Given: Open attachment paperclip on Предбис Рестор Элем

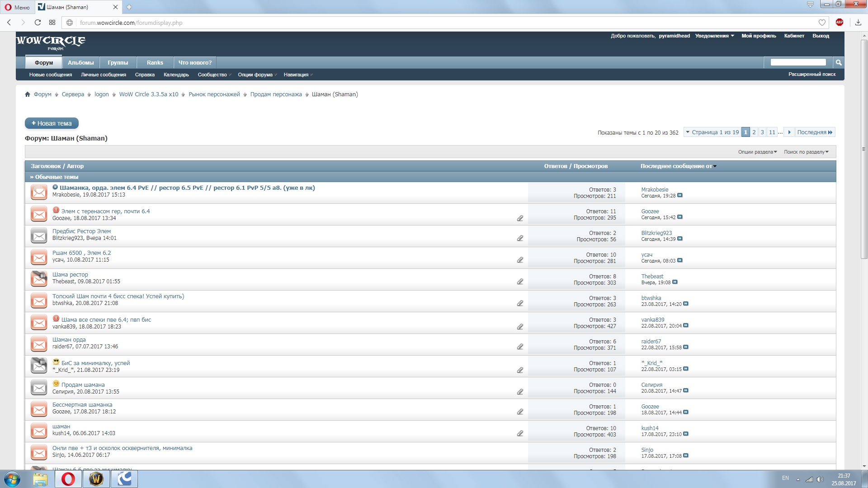Looking at the screenshot, I should pos(520,238).
